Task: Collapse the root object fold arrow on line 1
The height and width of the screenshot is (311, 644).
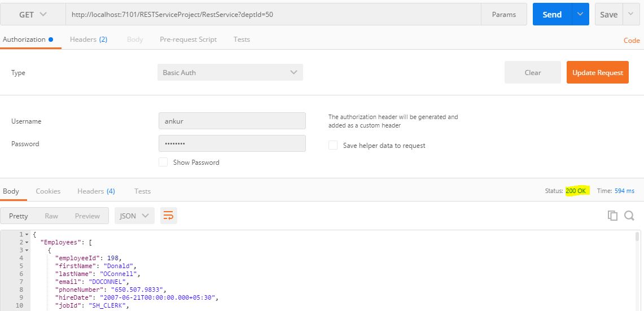Action: click(27, 234)
